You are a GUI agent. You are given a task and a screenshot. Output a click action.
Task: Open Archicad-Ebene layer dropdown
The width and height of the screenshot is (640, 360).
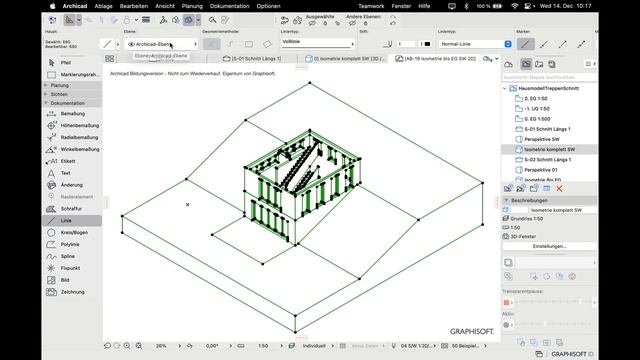point(162,44)
